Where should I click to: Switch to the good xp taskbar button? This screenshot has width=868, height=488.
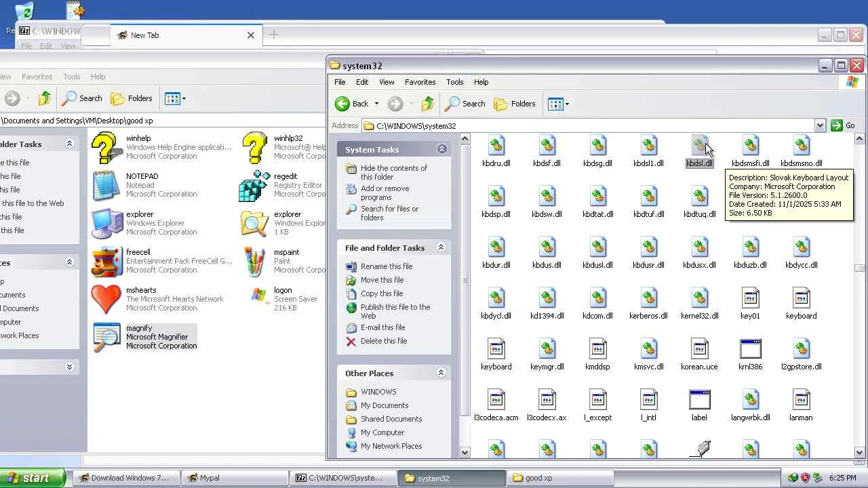(561, 478)
